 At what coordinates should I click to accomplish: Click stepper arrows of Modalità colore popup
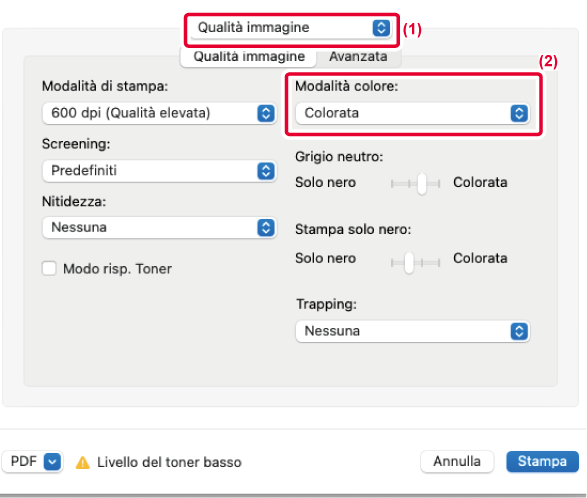[x=519, y=113]
